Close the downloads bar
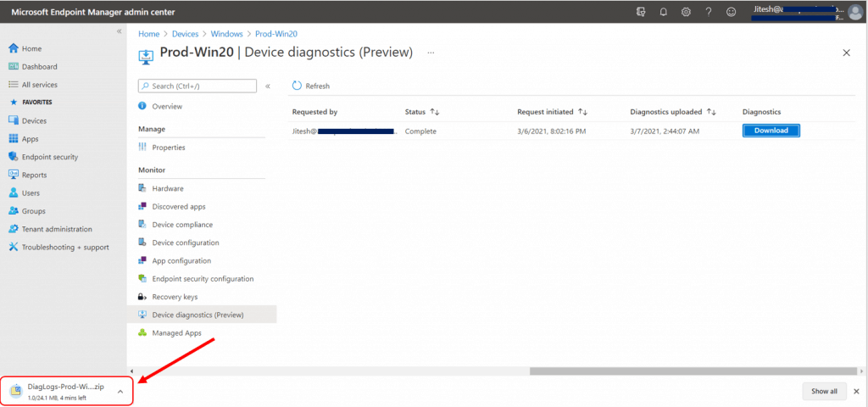The image size is (868, 407). coord(856,391)
